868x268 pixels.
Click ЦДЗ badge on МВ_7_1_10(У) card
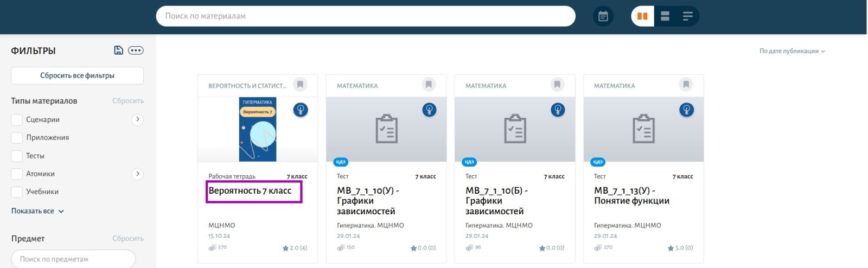[x=341, y=162]
